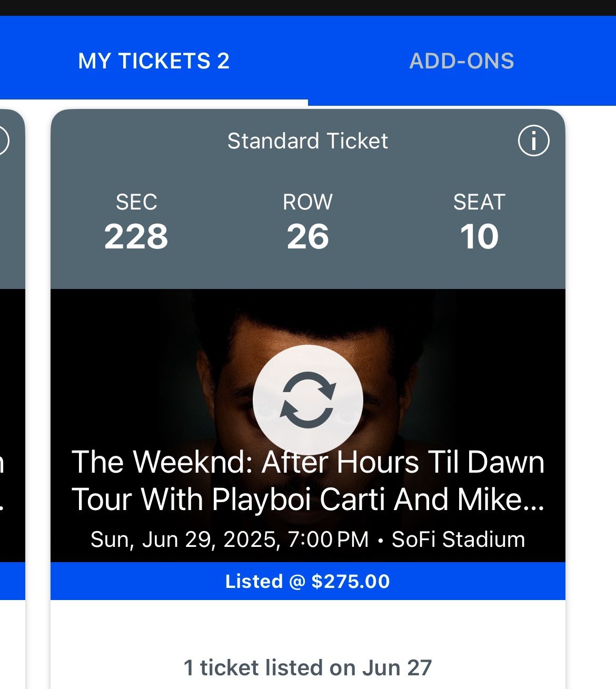This screenshot has height=689, width=616.
Task: Click the SEAT 10 value
Action: point(479,236)
